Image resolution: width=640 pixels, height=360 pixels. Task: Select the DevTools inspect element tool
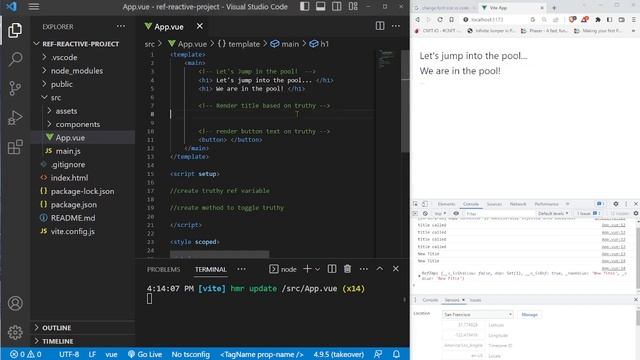(x=416, y=204)
